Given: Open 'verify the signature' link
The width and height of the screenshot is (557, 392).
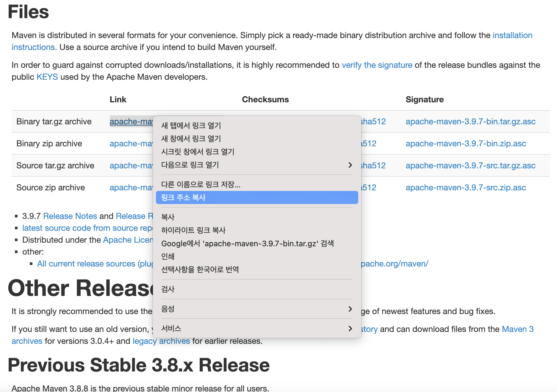Looking at the screenshot, I should (377, 65).
